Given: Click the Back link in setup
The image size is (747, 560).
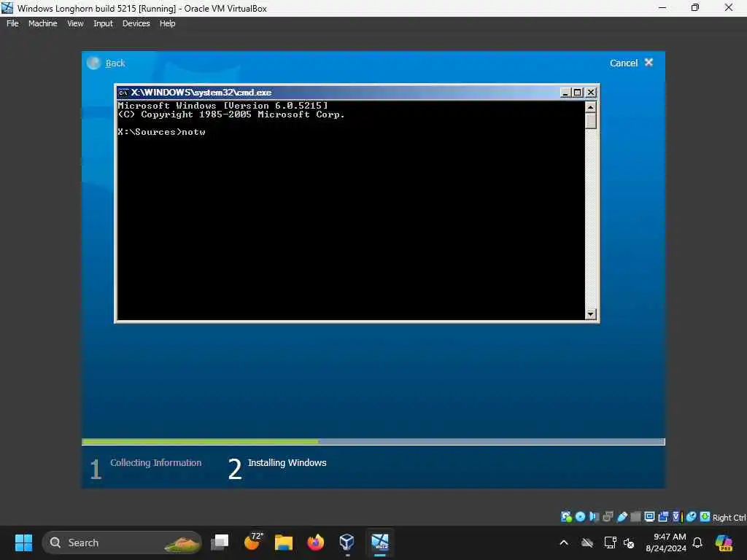Looking at the screenshot, I should (115, 63).
